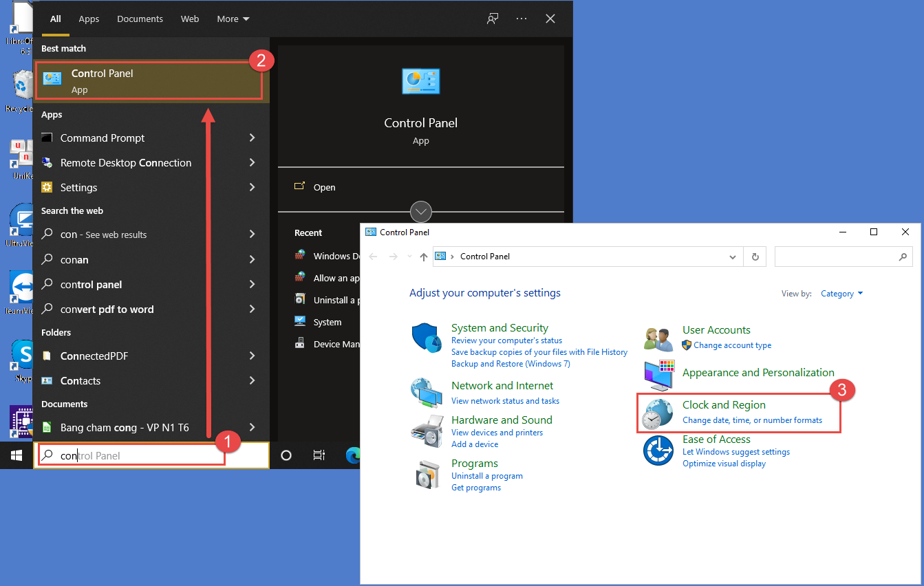Expand the 'convert pdf to word' chevron
Viewport: 924px width, 586px height.
tap(253, 309)
